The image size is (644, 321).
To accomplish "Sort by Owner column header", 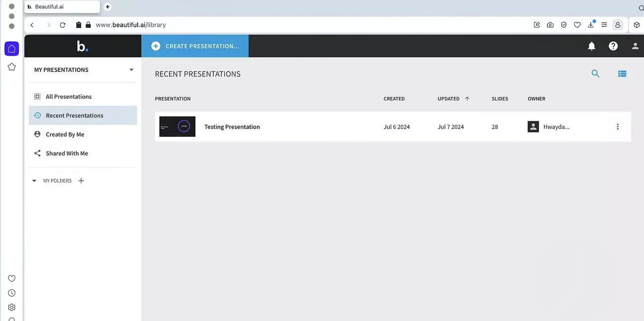I will coord(537,99).
